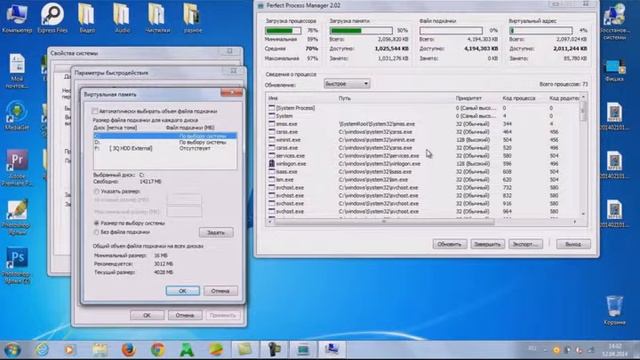
Task: Click the process list vertical scrollbar
Action: click(583, 155)
